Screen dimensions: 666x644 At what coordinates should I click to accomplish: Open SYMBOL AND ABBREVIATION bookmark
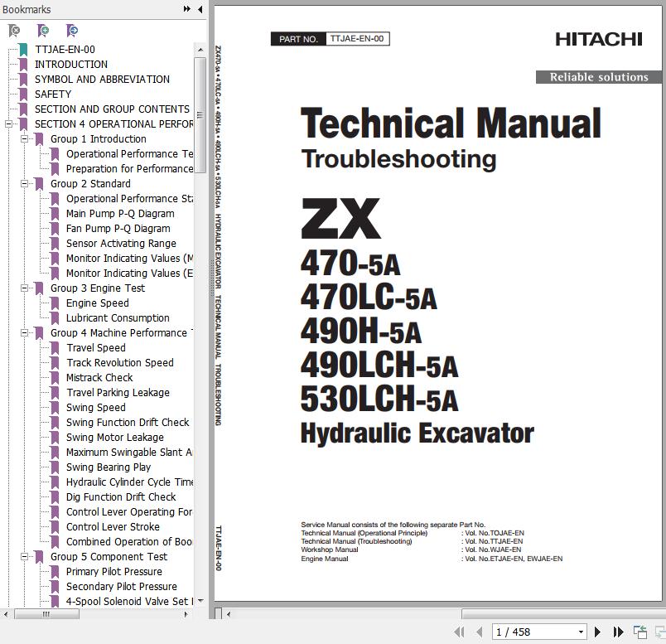[102, 79]
